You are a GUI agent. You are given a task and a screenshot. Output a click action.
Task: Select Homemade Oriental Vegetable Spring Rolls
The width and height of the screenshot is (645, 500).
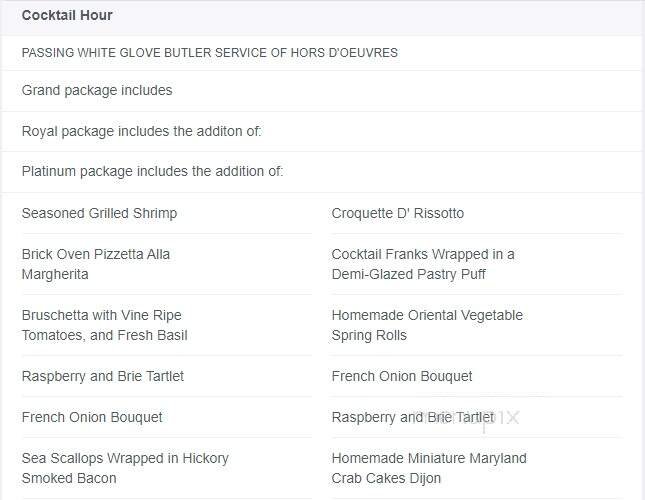click(427, 326)
